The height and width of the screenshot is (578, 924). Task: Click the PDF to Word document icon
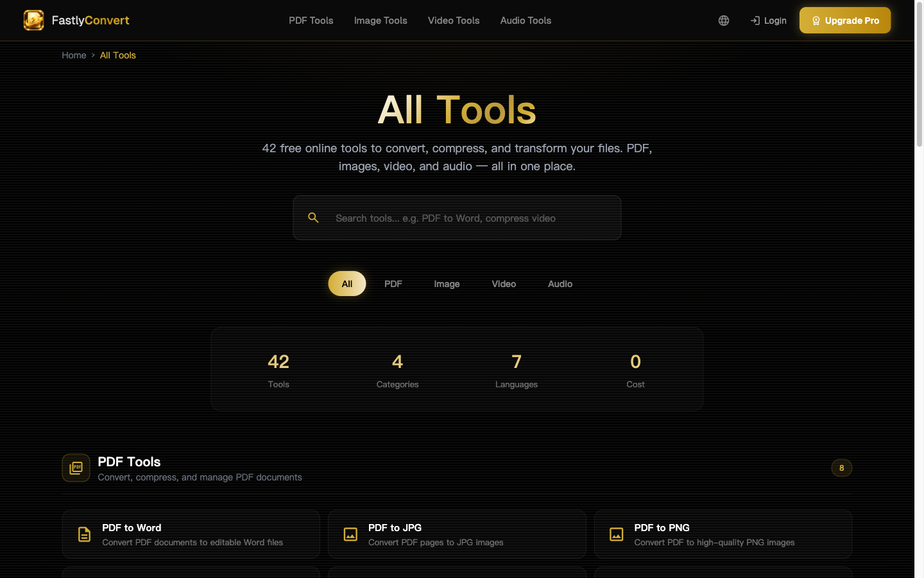click(85, 534)
